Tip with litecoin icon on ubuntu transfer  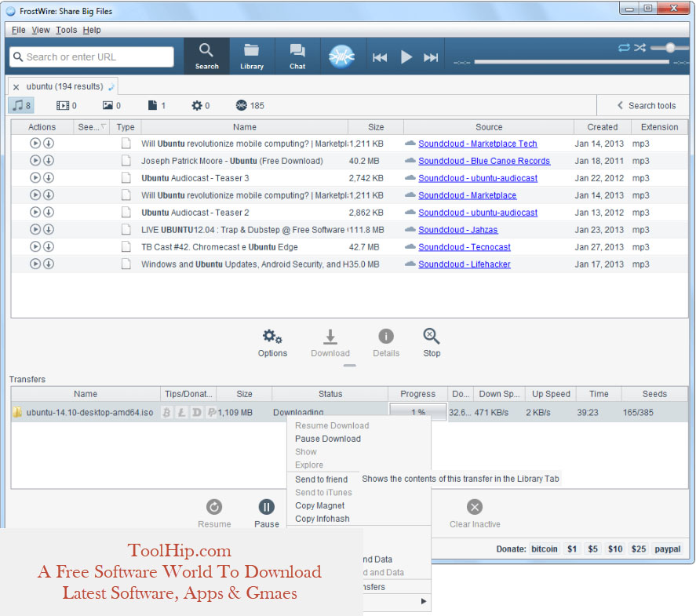181,413
